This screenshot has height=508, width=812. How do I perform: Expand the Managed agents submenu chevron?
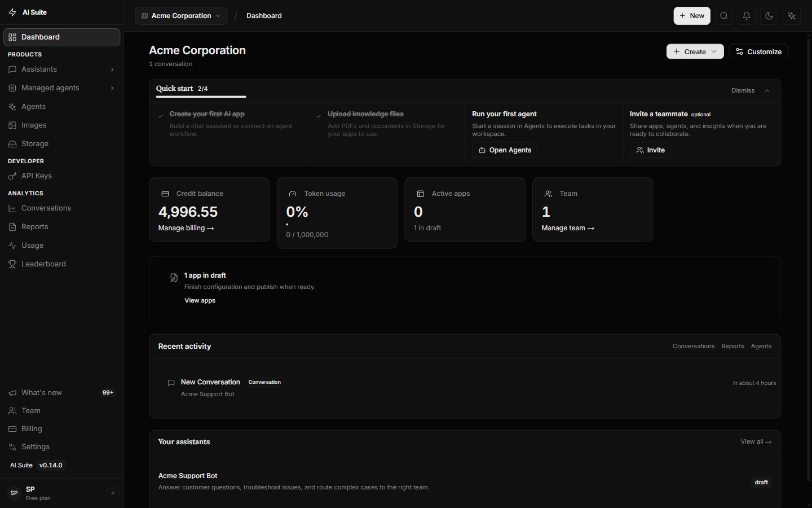(x=112, y=88)
